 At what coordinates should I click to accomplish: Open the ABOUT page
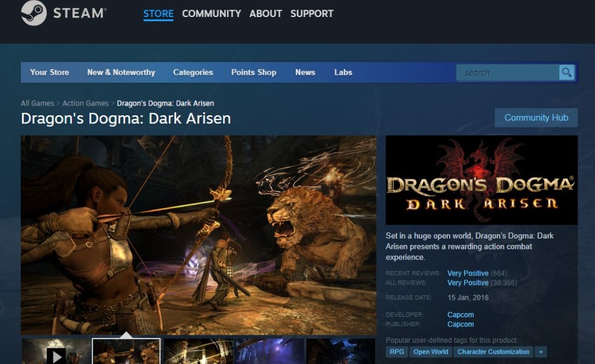coord(266,13)
